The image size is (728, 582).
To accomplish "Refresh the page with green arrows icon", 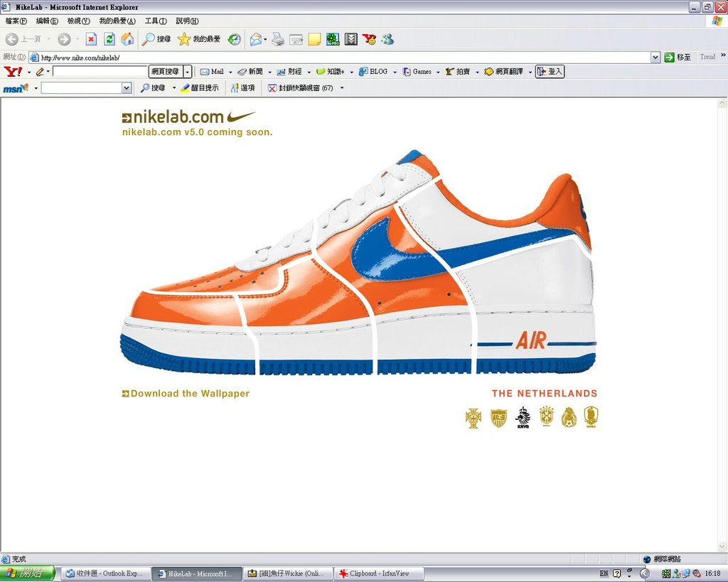I will (109, 40).
